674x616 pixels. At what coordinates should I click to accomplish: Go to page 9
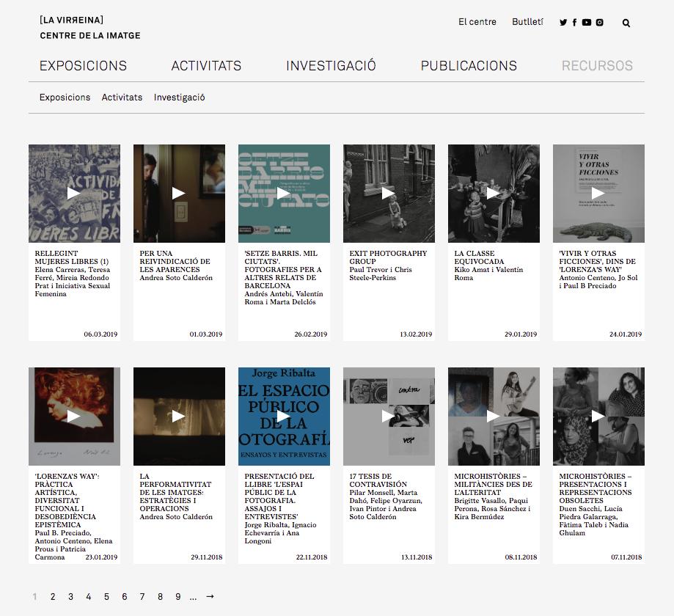pos(178,597)
